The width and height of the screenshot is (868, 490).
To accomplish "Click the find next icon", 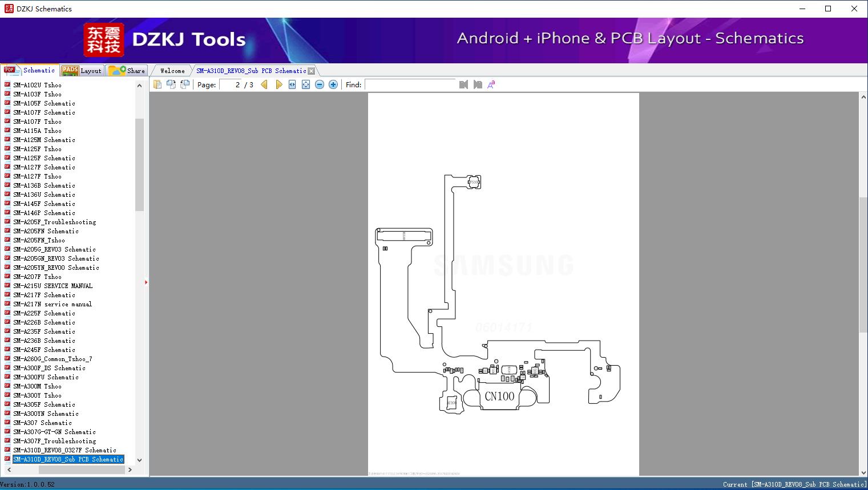I will click(x=478, y=84).
